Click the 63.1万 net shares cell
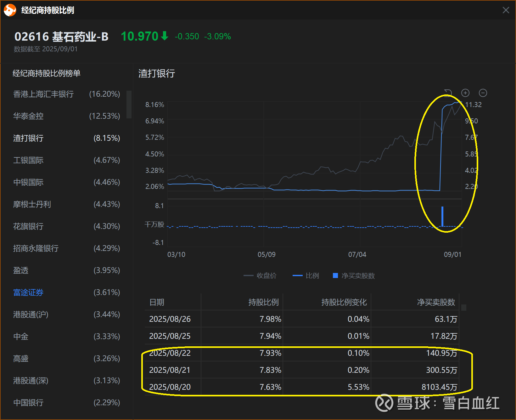516x420 pixels. (446, 319)
